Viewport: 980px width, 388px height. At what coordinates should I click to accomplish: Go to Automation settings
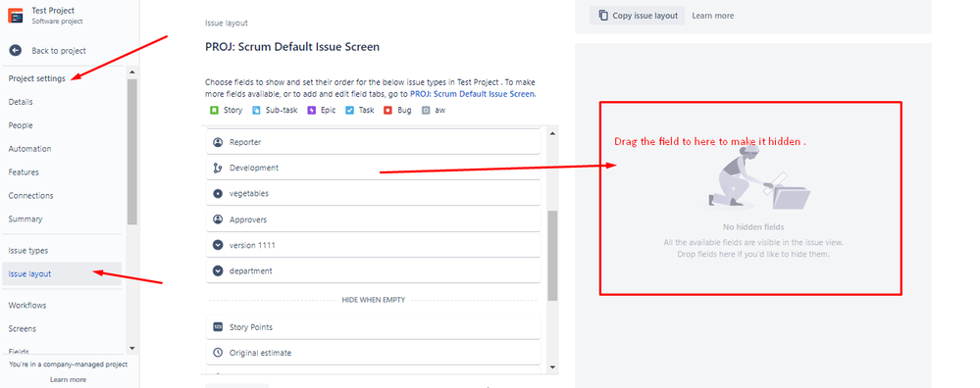coord(30,149)
